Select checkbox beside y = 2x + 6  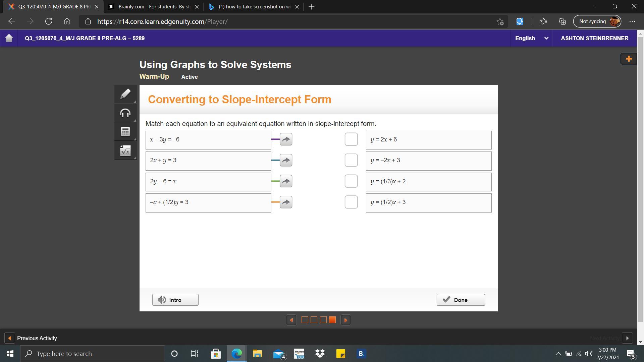351,139
